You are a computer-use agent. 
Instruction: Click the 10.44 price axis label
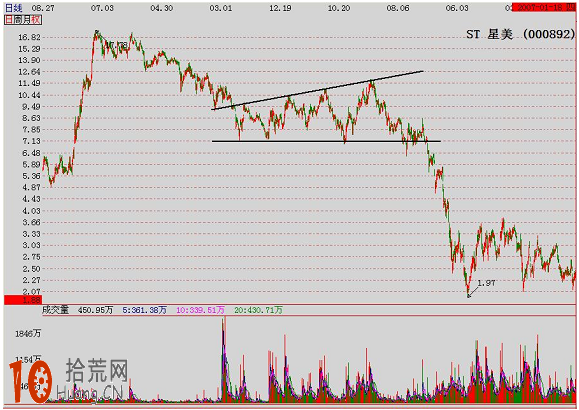[x=29, y=95]
